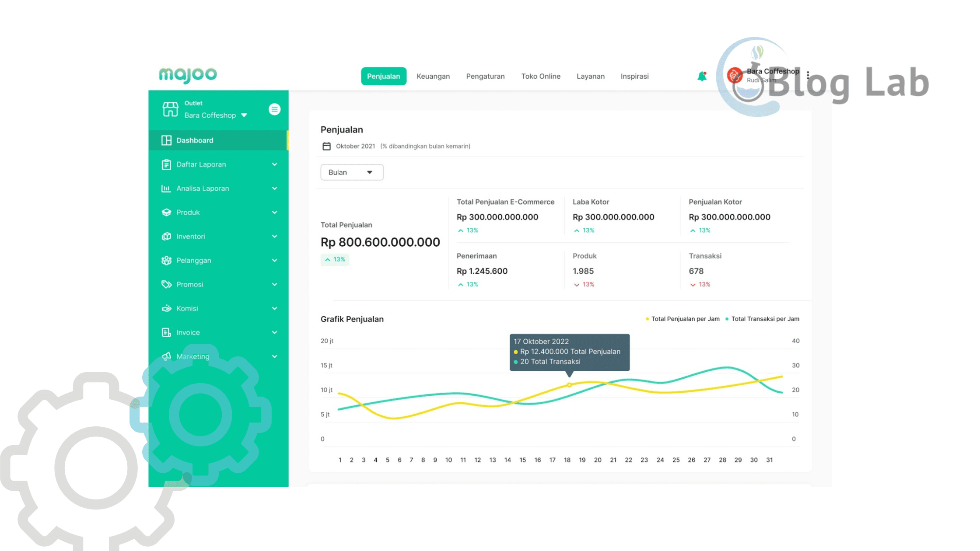980x551 pixels.
Task: Toggle Total Transaksi per Jam legend
Action: pyautogui.click(x=762, y=319)
